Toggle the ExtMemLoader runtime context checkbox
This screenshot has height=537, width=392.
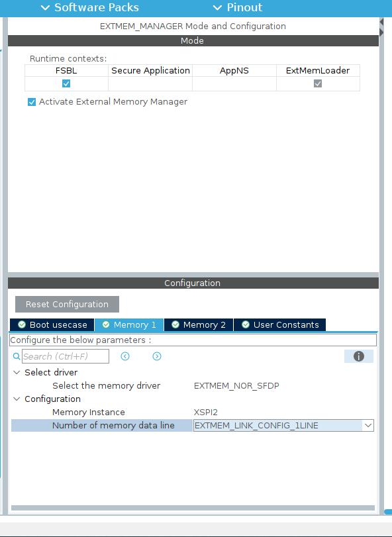318,83
